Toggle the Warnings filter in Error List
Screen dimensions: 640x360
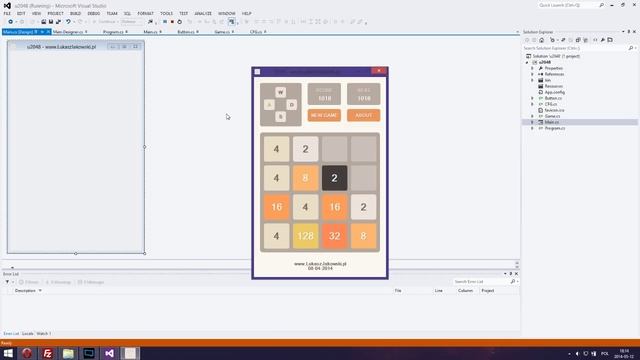tap(58, 282)
